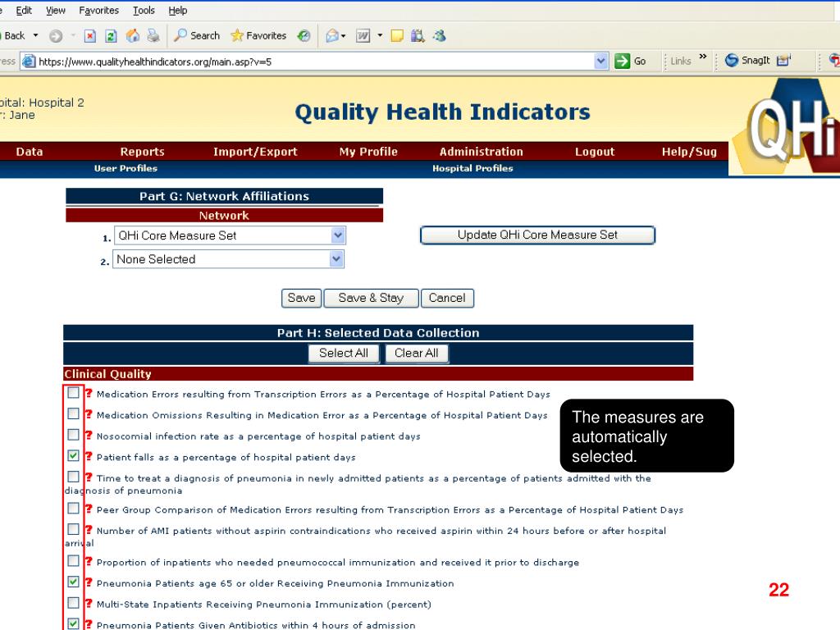Click the page icon in address bar
The height and width of the screenshot is (630, 840).
(29, 61)
